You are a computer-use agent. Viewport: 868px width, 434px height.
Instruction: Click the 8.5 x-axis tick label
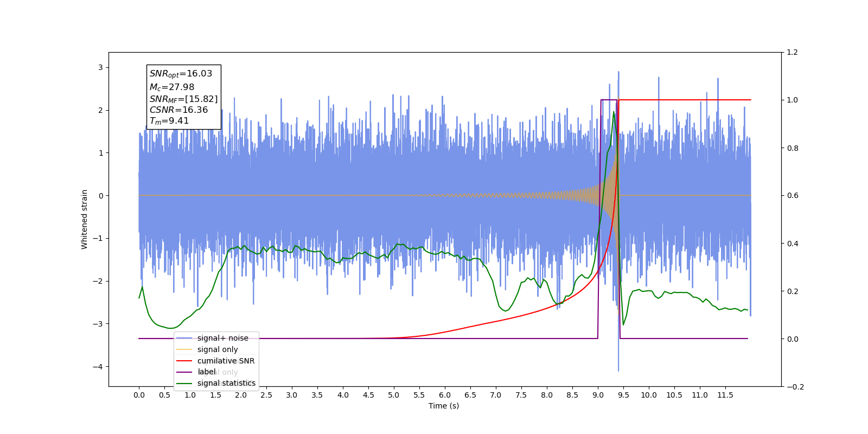tap(572, 395)
